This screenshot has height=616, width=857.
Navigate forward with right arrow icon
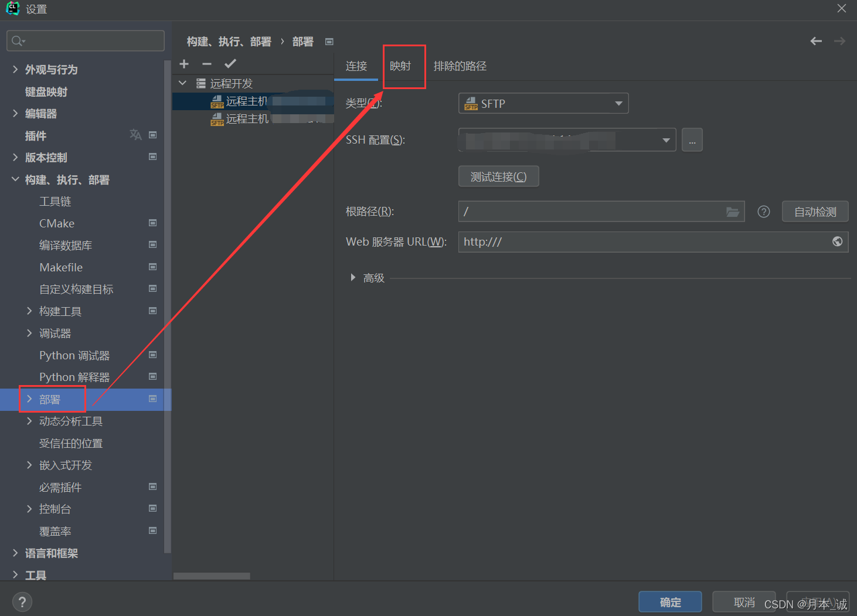839,41
